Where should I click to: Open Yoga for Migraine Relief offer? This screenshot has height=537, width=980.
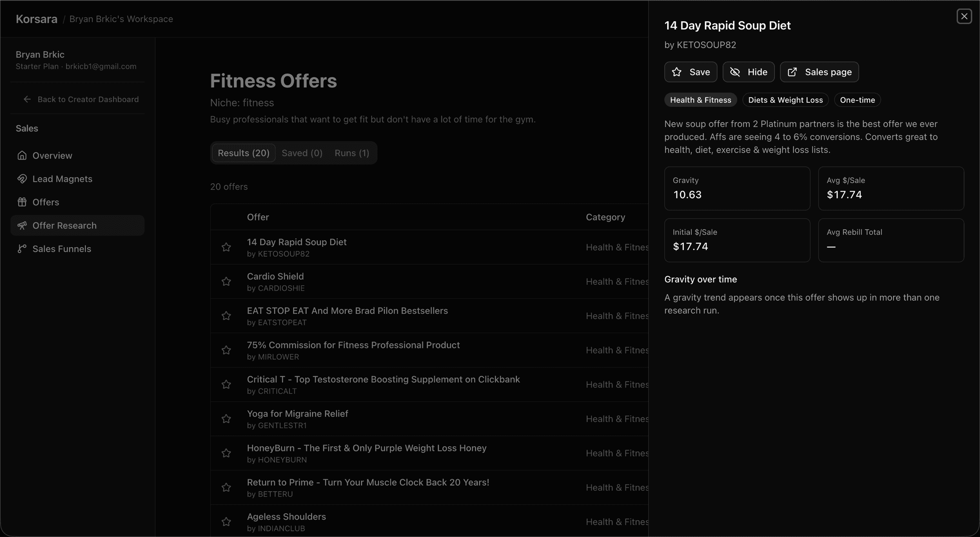coord(430,419)
